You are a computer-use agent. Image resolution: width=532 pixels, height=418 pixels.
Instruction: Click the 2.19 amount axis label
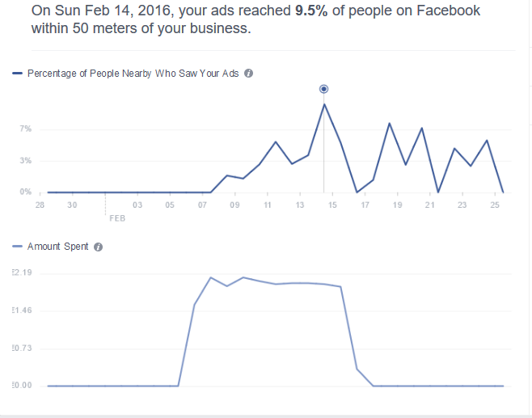(22, 274)
